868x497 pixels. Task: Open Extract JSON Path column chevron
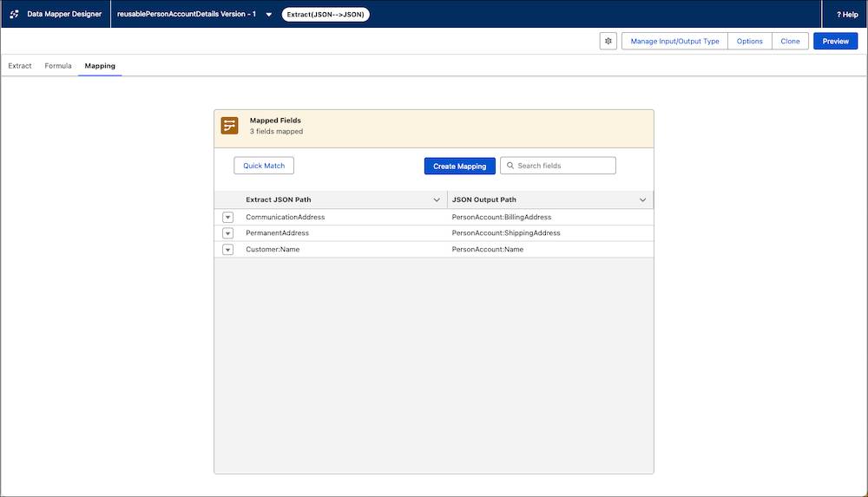pos(437,199)
